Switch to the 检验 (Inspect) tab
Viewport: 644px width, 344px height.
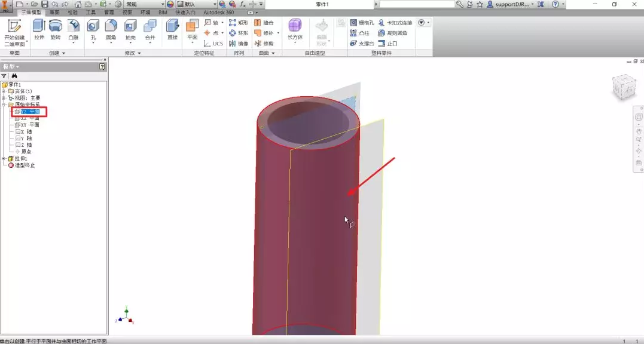point(73,13)
